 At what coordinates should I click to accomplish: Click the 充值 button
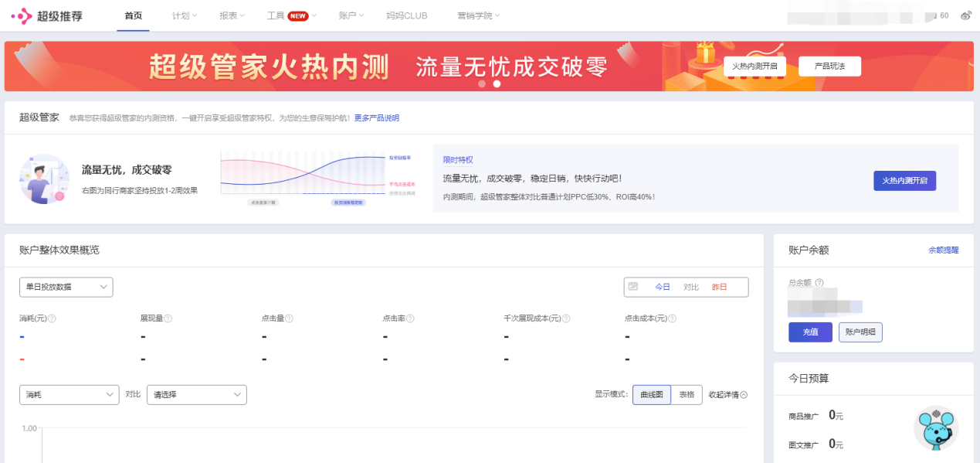810,332
